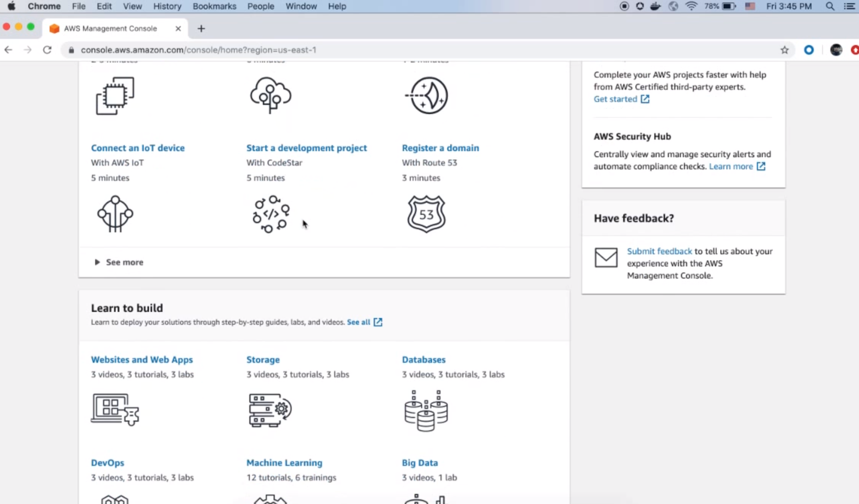
Task: Click the Storage servers icon
Action: pos(270,410)
